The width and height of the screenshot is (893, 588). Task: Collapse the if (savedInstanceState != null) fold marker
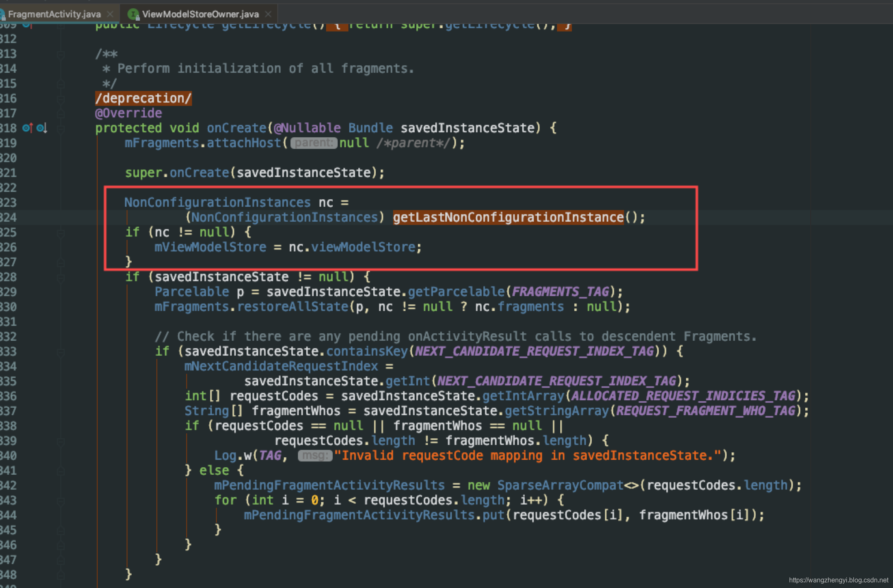[x=61, y=277]
